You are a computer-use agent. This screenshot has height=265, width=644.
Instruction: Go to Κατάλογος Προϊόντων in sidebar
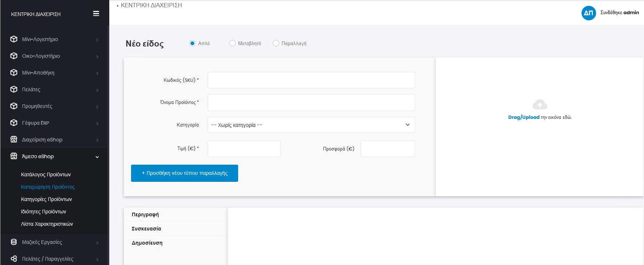click(46, 174)
